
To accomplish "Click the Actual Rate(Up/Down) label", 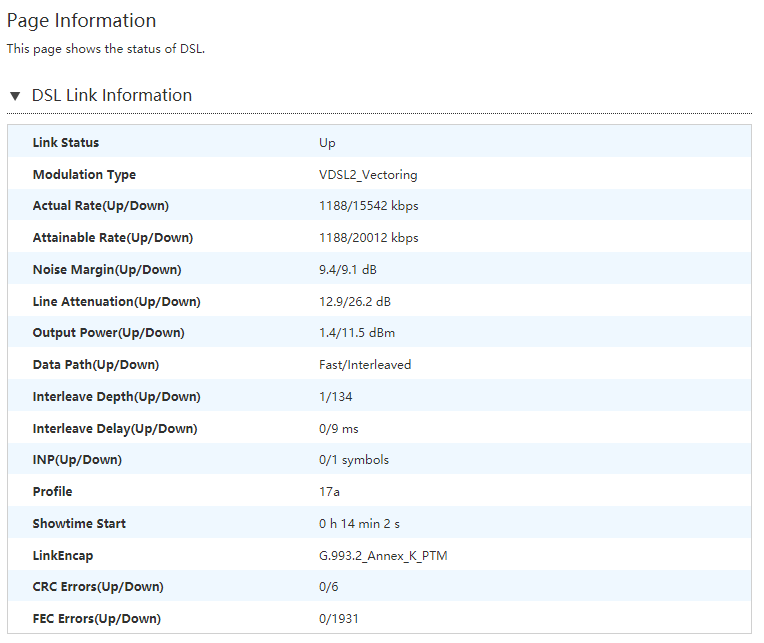I will 100,206.
